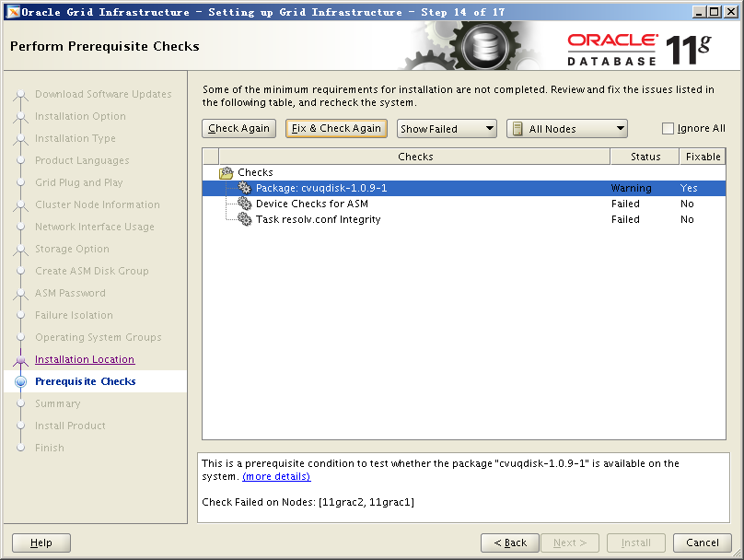
Task: Click the Back button
Action: (x=509, y=542)
